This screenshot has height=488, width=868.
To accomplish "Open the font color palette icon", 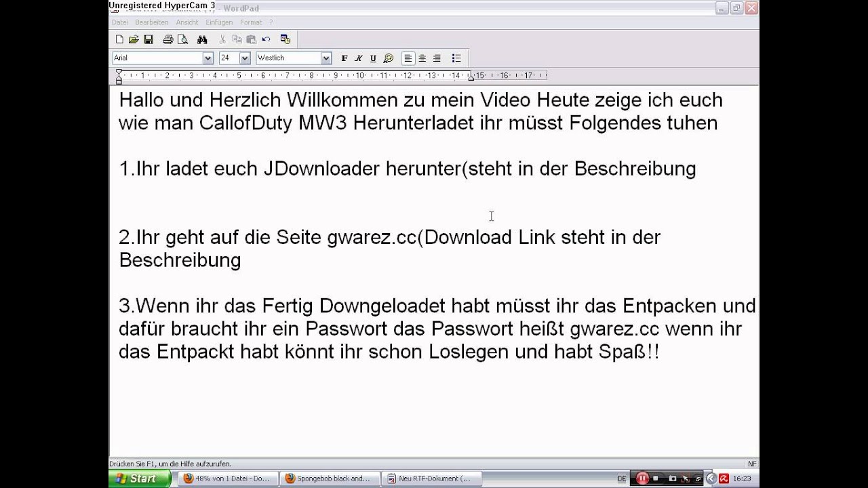I will point(389,58).
